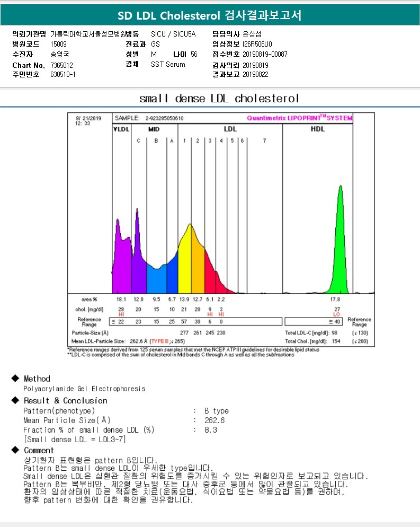Select department value 'GS'
420x527 pixels.
155,44
